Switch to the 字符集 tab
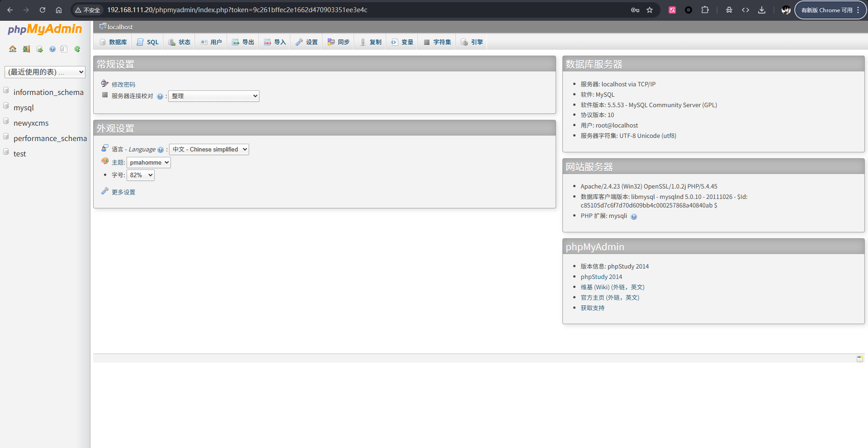The height and width of the screenshot is (448, 868). [437, 42]
